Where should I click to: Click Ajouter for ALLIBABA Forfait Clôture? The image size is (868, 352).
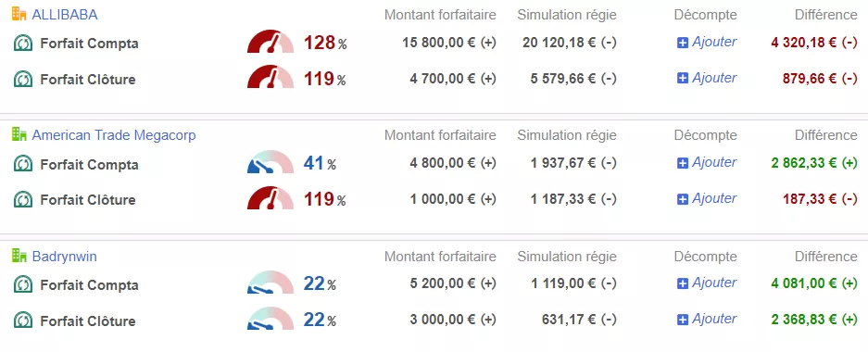(x=714, y=78)
